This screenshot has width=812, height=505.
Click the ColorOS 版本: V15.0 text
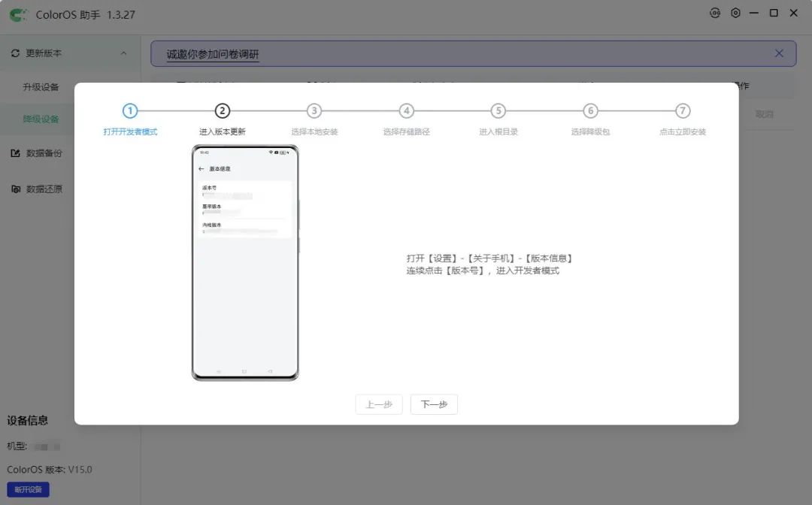pos(50,470)
